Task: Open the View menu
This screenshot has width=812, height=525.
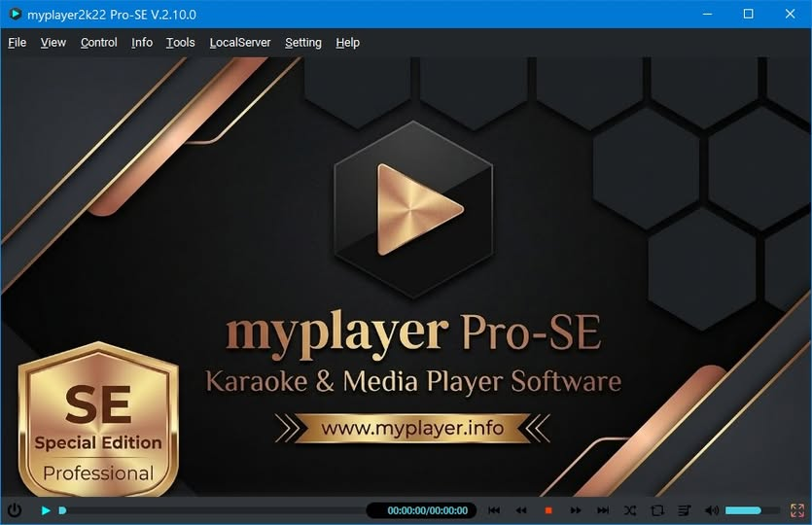Action: [53, 43]
